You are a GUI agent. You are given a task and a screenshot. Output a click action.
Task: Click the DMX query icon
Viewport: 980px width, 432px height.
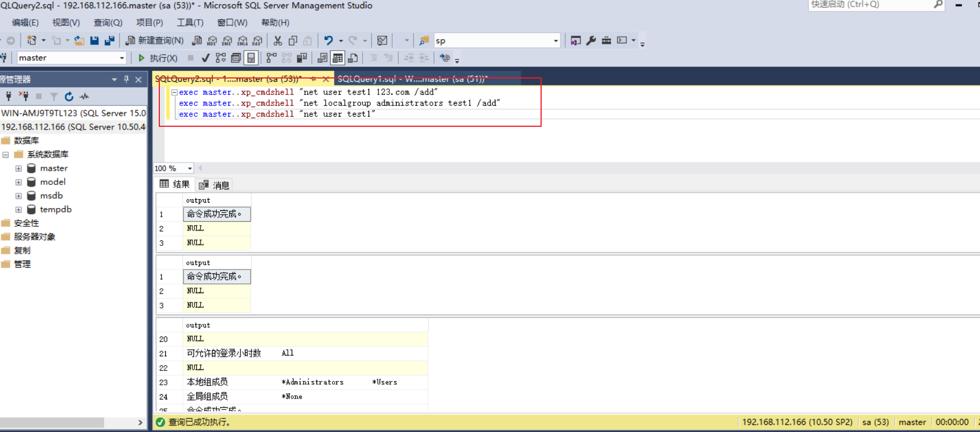(x=227, y=41)
